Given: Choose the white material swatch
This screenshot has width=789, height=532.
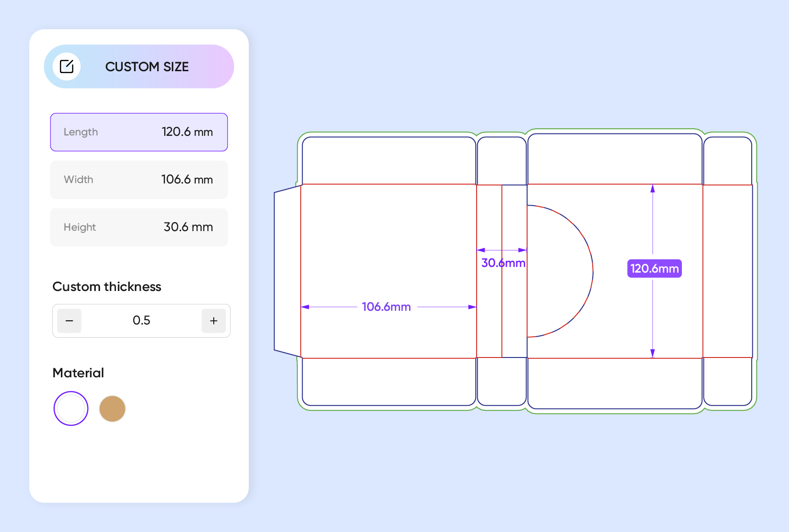Looking at the screenshot, I should click(71, 408).
